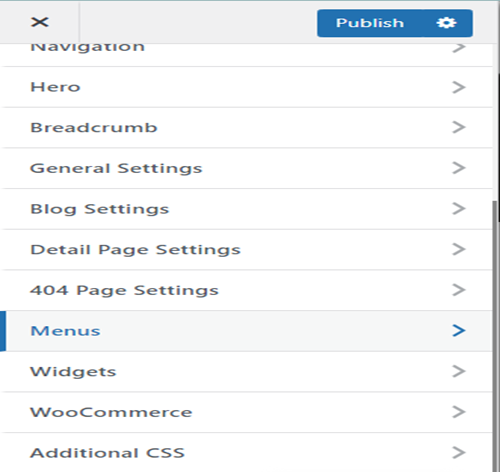Click the Detail Page Settings chevron

coord(459,249)
